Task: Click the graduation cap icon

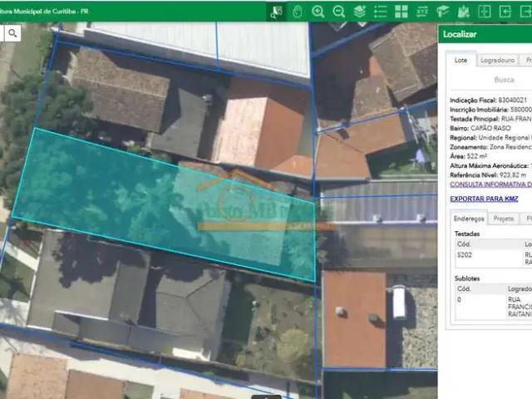Action: pyautogui.click(x=443, y=12)
